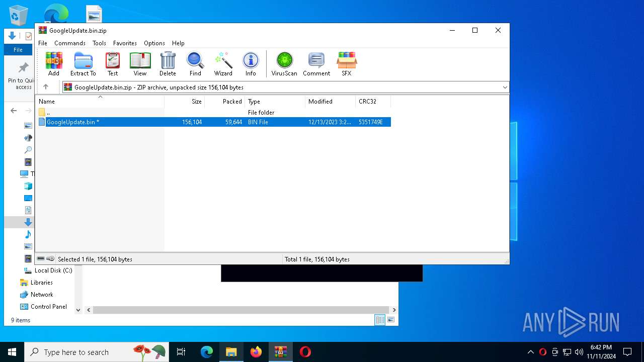Click the key icon in WinRAR status bar
Image resolution: width=644 pixels, height=362 pixels.
point(50,259)
